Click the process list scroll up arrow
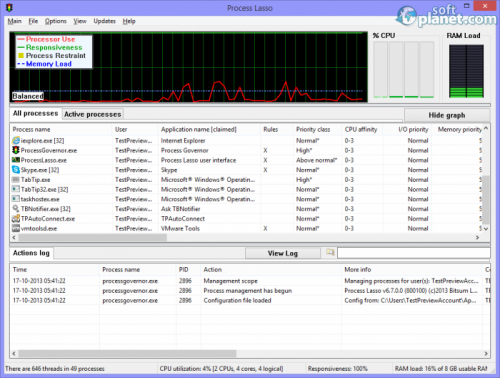Screen dimensions: 500x378 486,128
